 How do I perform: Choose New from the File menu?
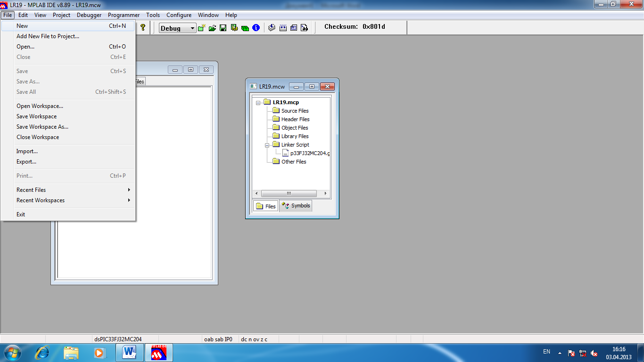click(68, 26)
